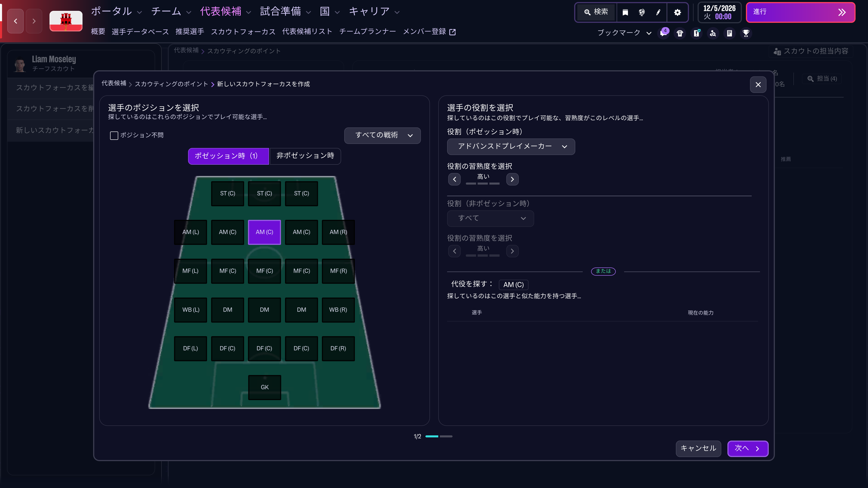Select the DF (L) position

[x=191, y=348]
